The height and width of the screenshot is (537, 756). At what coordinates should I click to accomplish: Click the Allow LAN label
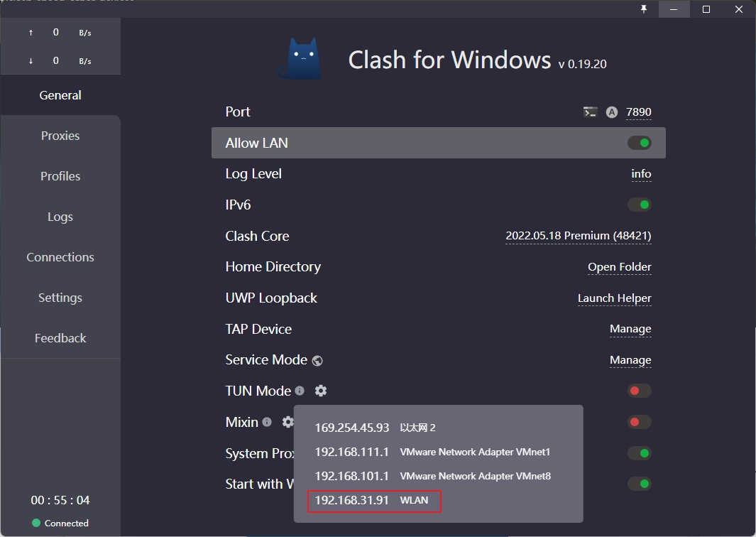[256, 143]
